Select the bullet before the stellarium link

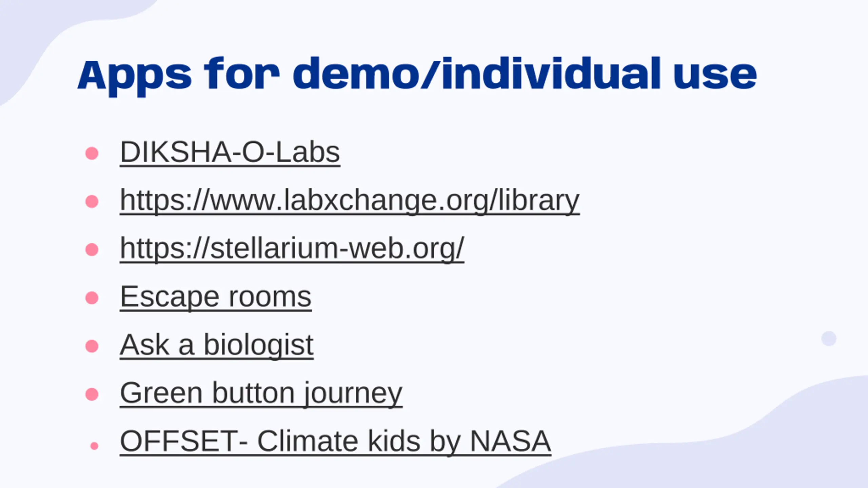pyautogui.click(x=92, y=249)
